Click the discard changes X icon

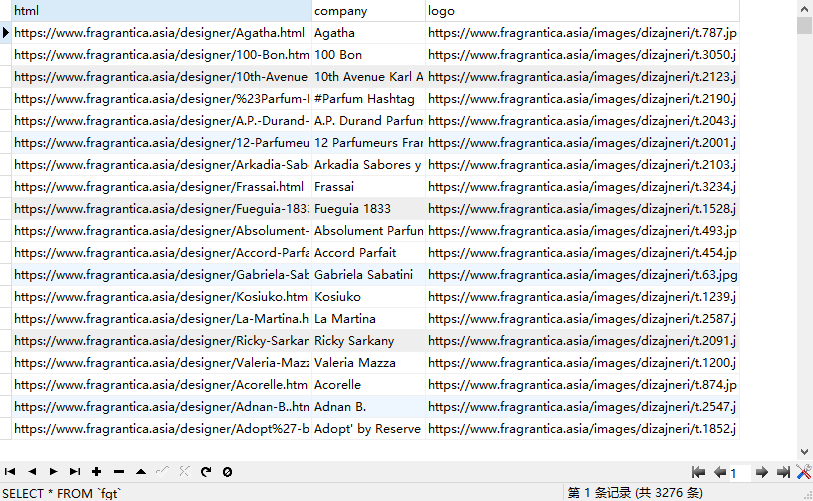(184, 471)
